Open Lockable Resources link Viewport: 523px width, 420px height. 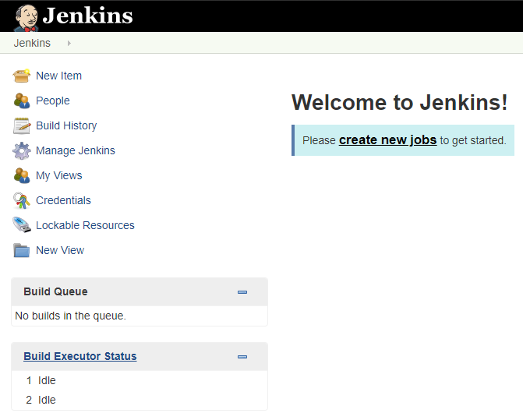[85, 225]
